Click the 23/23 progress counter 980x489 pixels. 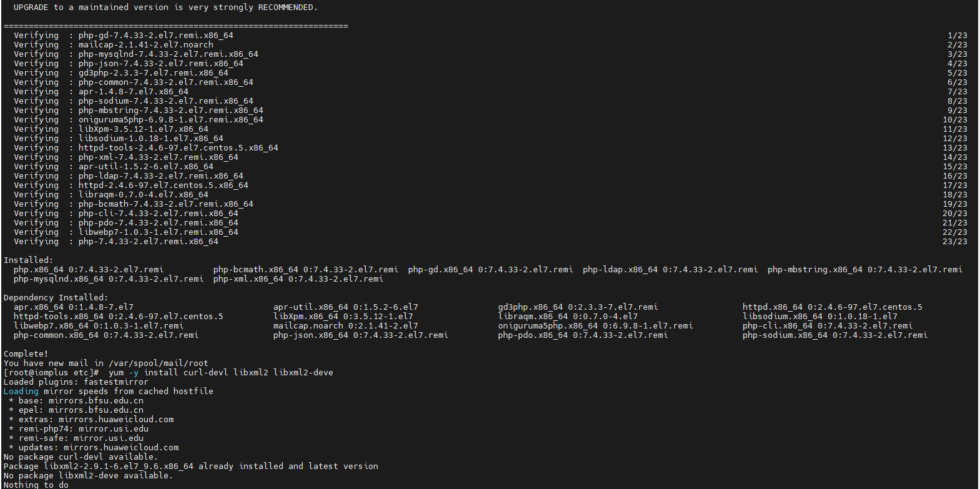pyautogui.click(x=954, y=241)
